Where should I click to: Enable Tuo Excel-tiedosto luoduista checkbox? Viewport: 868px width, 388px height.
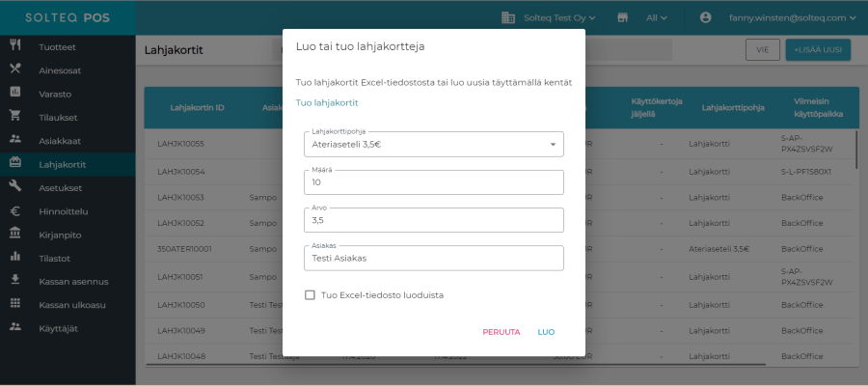coord(310,295)
